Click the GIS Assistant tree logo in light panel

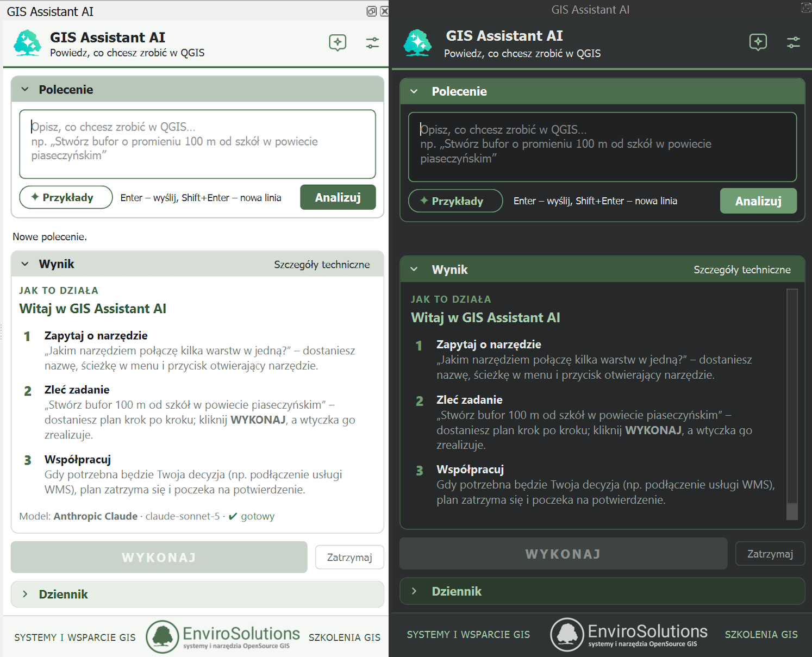pyautogui.click(x=28, y=43)
